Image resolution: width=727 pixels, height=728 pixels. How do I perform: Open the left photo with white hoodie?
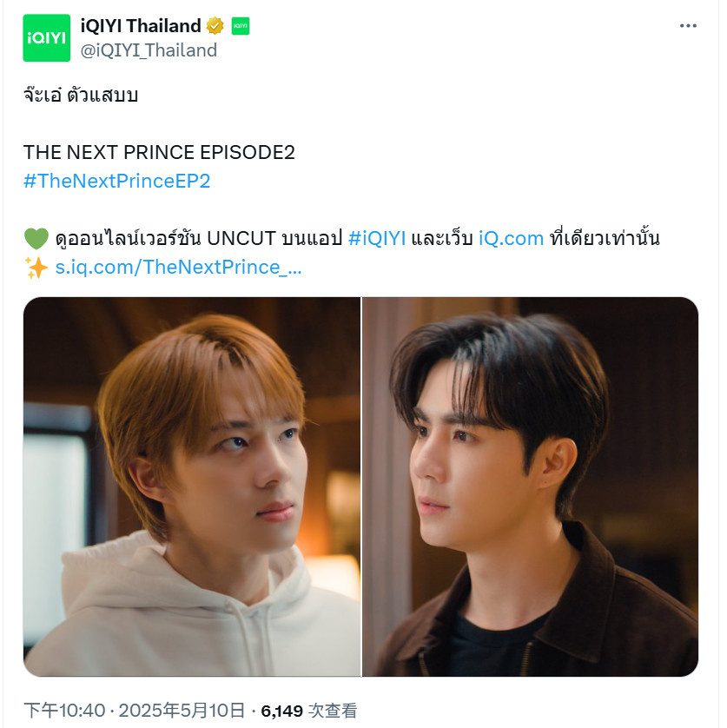192,486
